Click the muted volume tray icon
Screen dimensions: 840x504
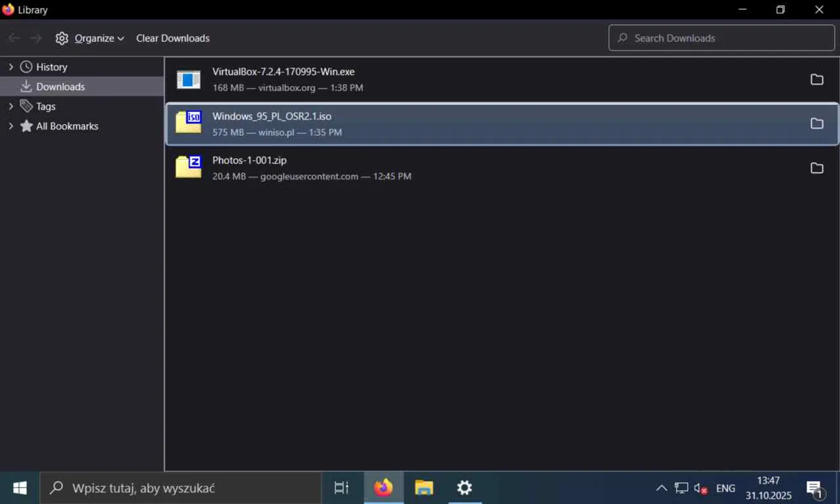(x=701, y=488)
